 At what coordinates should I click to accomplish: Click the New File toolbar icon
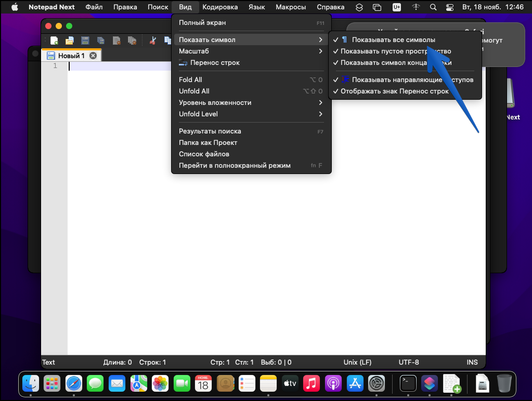pos(54,41)
